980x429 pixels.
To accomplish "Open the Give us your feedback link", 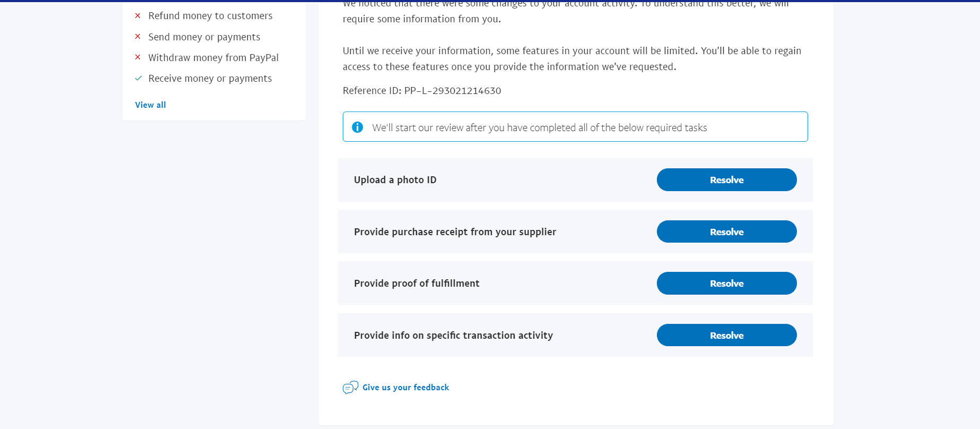I will pos(406,388).
